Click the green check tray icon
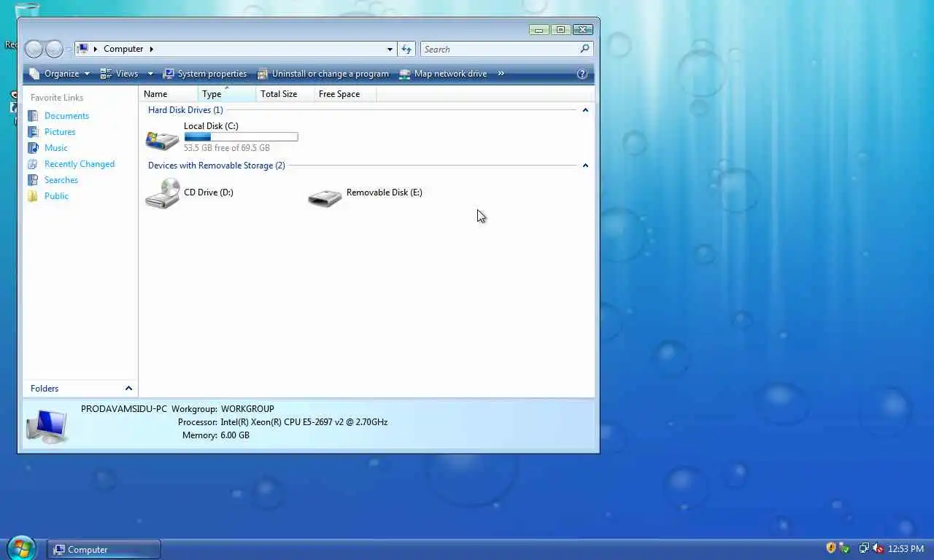 click(x=844, y=548)
